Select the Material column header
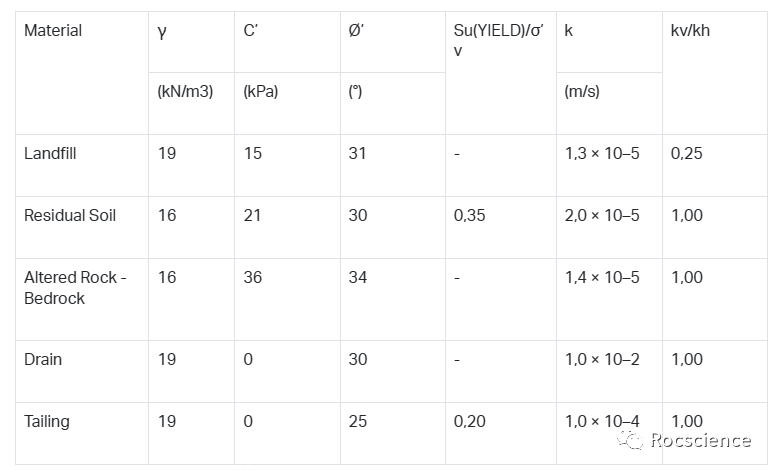Screen dimensions: 776x471 pyautogui.click(x=53, y=31)
